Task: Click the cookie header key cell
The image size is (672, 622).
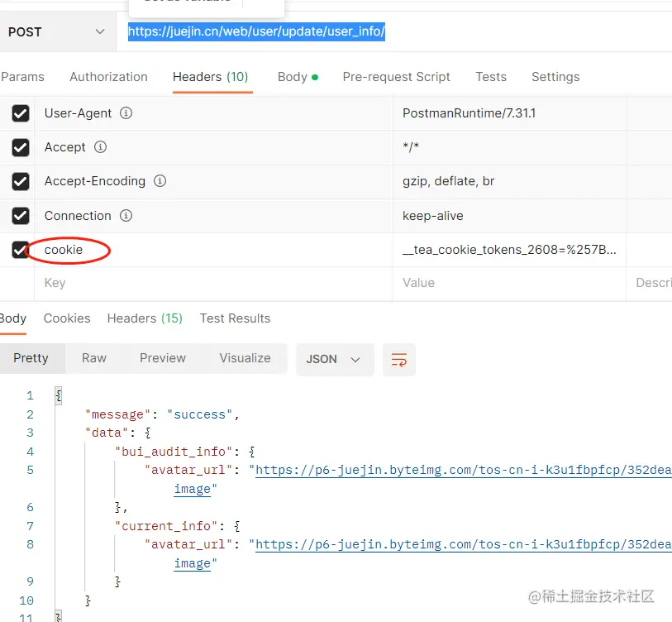Action: point(213,250)
